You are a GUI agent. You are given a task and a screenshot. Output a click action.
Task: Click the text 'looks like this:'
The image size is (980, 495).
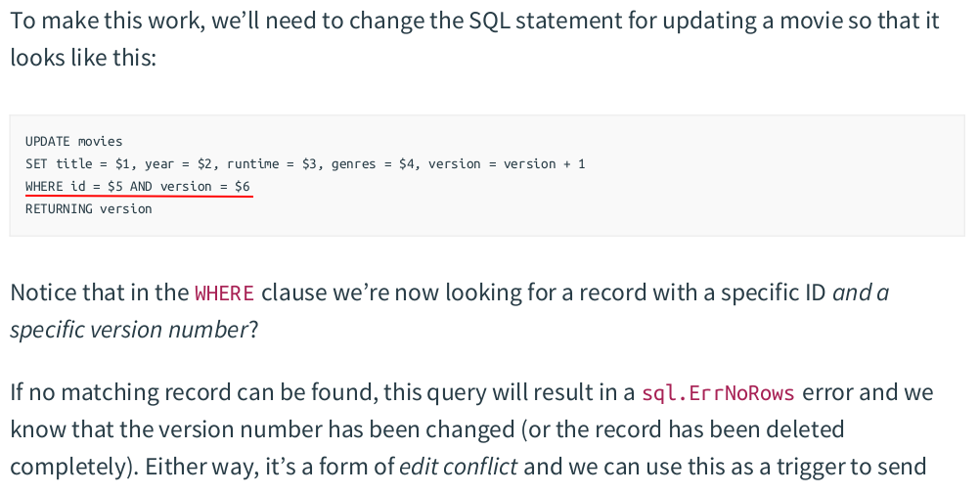[83, 58]
